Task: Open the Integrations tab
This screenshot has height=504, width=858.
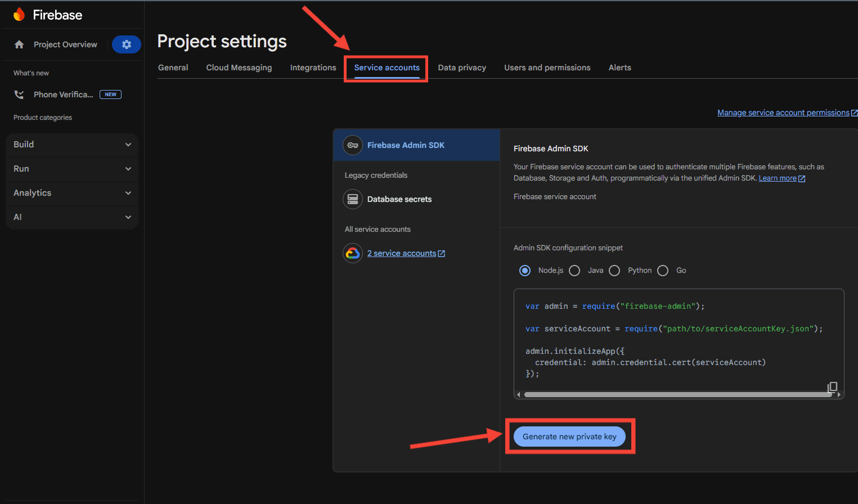Action: pyautogui.click(x=313, y=67)
